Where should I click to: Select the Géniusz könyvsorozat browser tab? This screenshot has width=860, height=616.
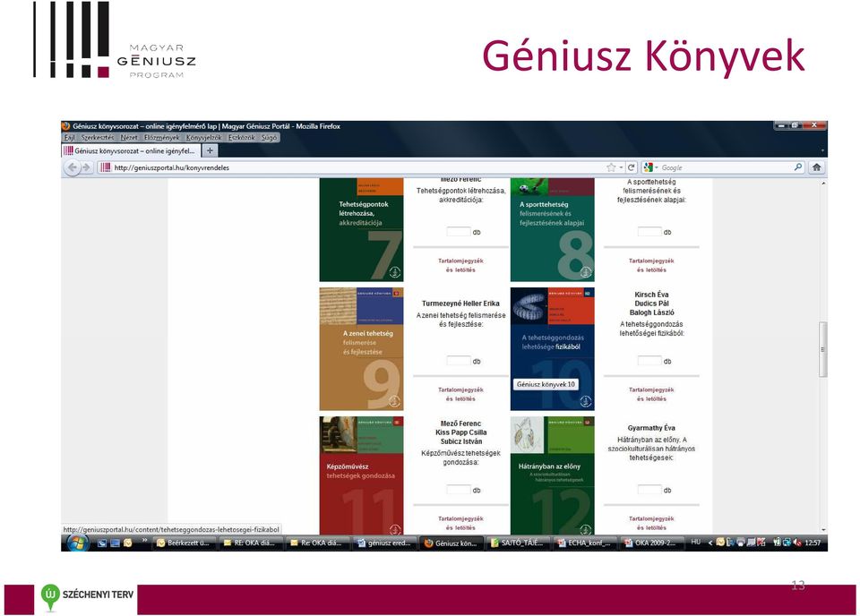tap(131, 150)
